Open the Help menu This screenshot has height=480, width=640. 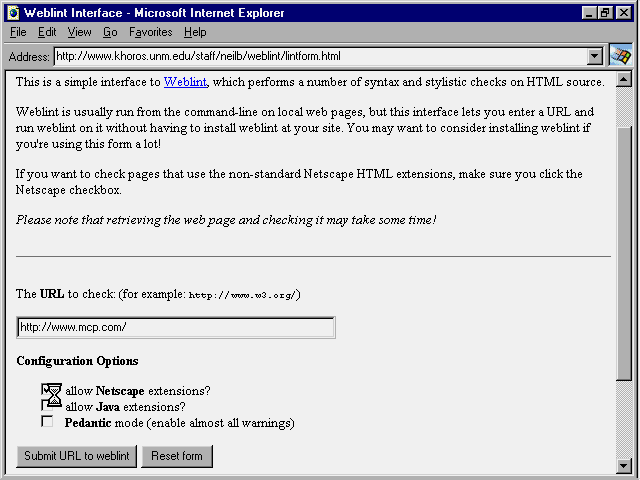click(195, 33)
